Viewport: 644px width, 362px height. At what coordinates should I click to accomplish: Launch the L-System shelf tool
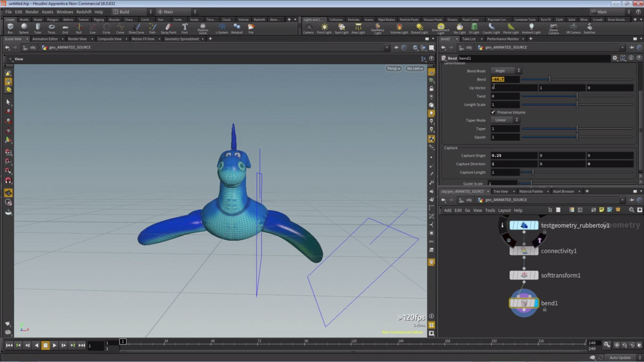click(x=222, y=28)
